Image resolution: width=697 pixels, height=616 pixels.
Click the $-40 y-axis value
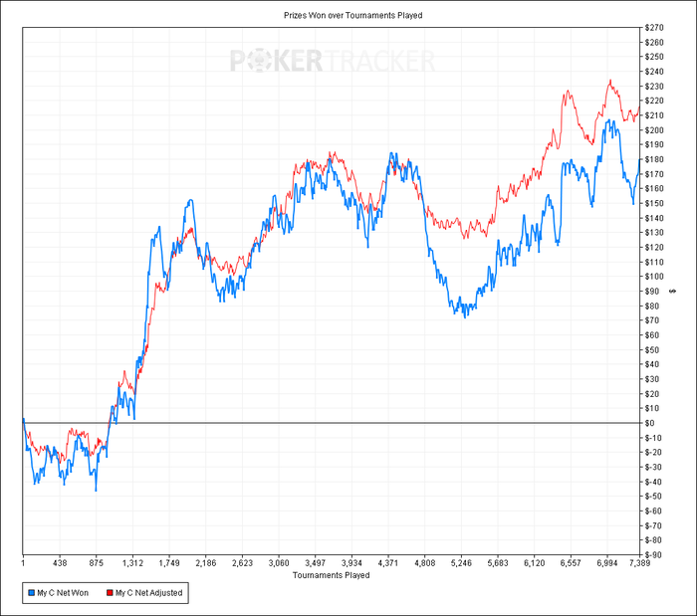click(653, 482)
